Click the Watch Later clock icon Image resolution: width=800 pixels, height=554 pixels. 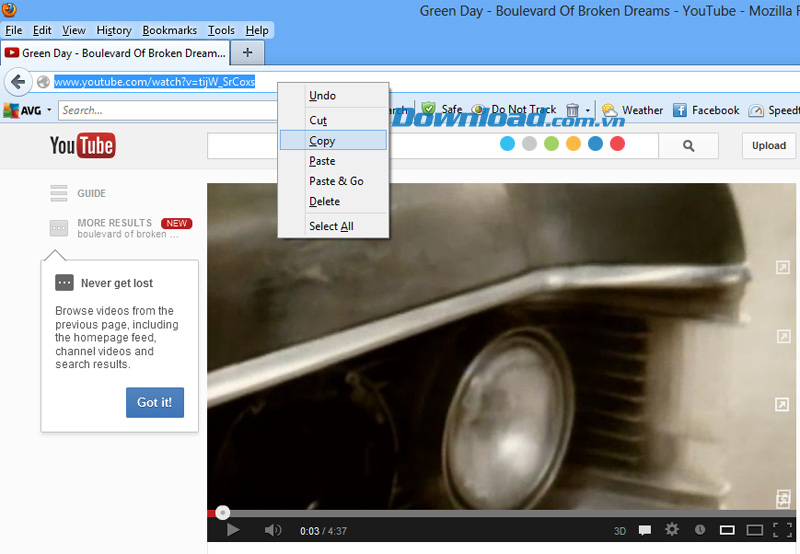click(700, 530)
